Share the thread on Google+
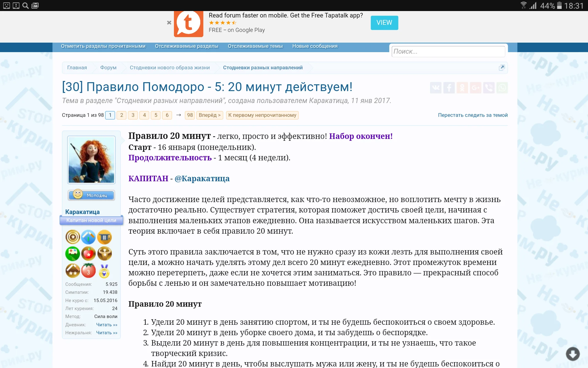Image resolution: width=588 pixels, height=368 pixels. [x=476, y=87]
